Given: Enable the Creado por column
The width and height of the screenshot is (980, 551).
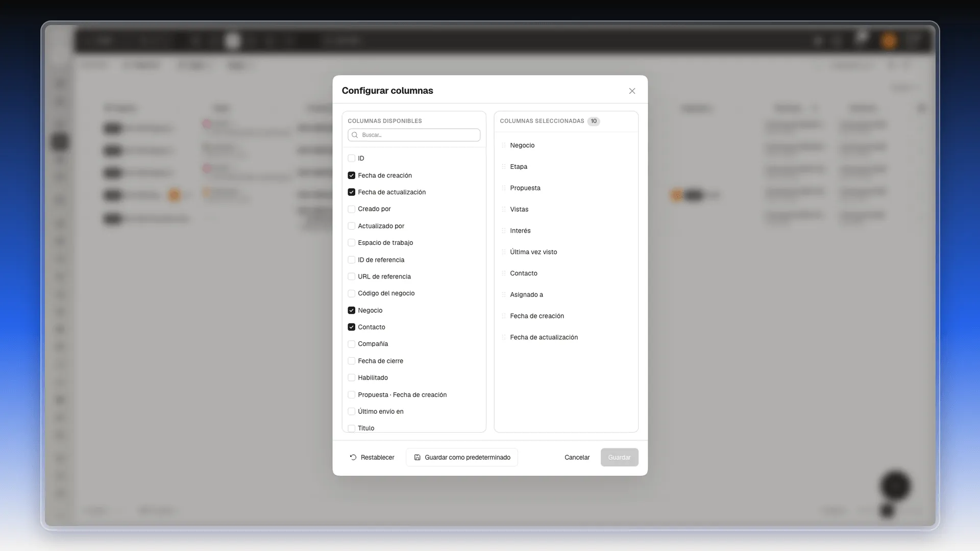Looking at the screenshot, I should [x=351, y=209].
